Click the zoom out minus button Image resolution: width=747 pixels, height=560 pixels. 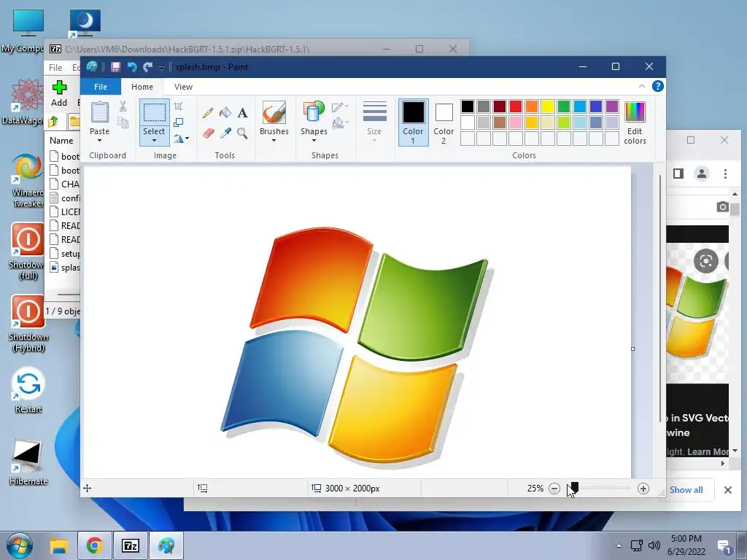[x=554, y=489]
